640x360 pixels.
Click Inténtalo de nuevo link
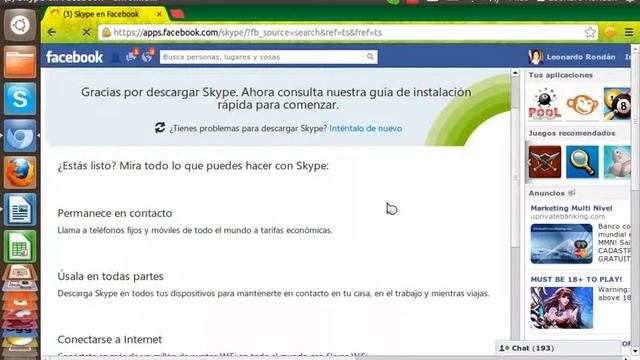(366, 129)
